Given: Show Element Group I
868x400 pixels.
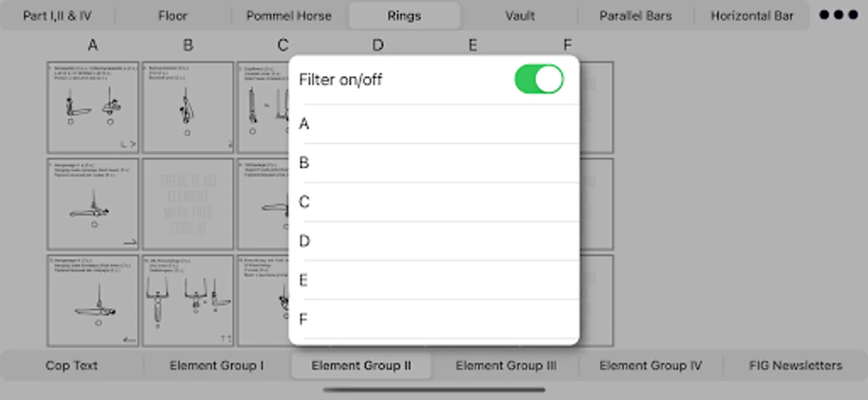Looking at the screenshot, I should pos(216,365).
